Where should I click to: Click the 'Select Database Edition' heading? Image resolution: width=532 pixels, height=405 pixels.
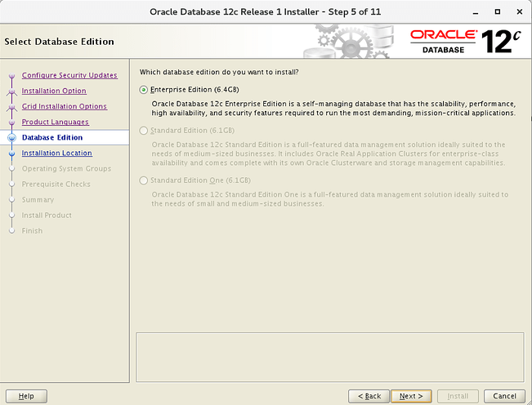(x=60, y=42)
